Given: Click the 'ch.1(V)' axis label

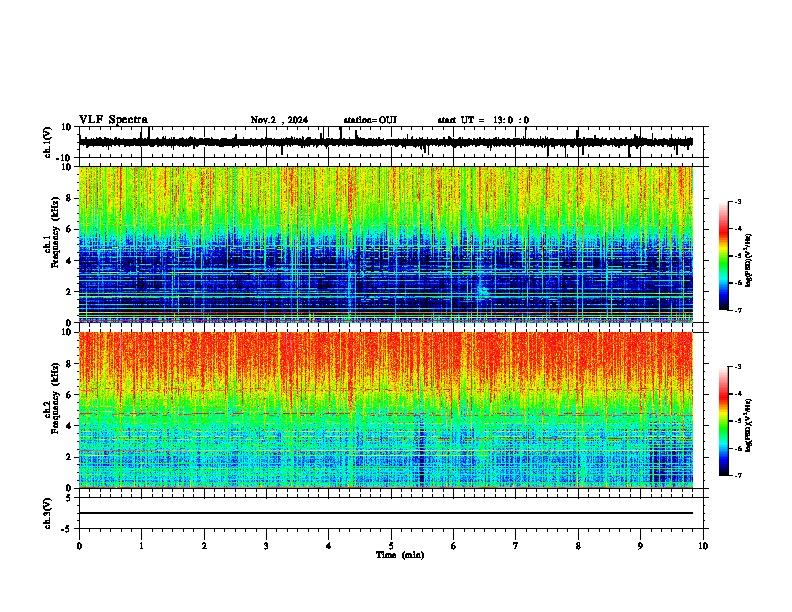Looking at the screenshot, I should point(48,142).
